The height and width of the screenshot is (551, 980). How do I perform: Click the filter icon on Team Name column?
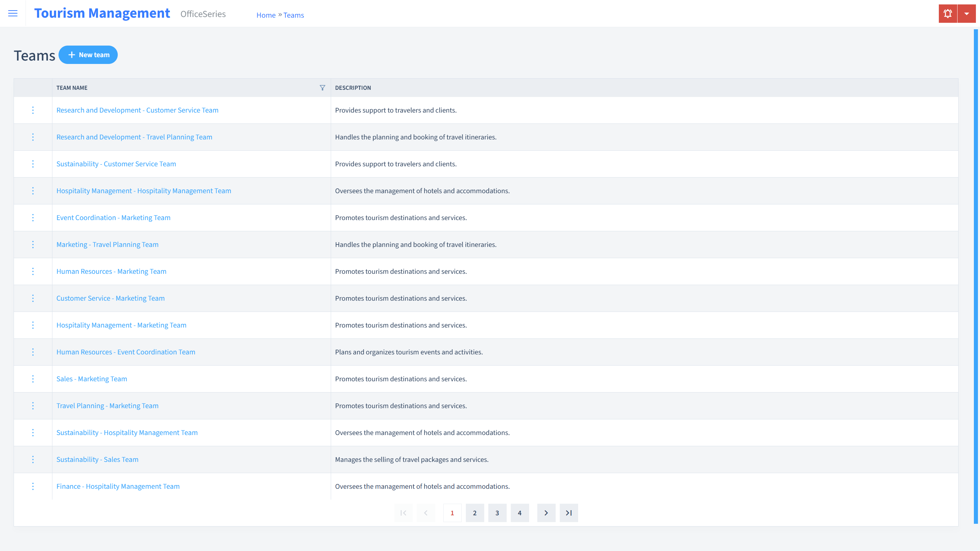tap(322, 87)
